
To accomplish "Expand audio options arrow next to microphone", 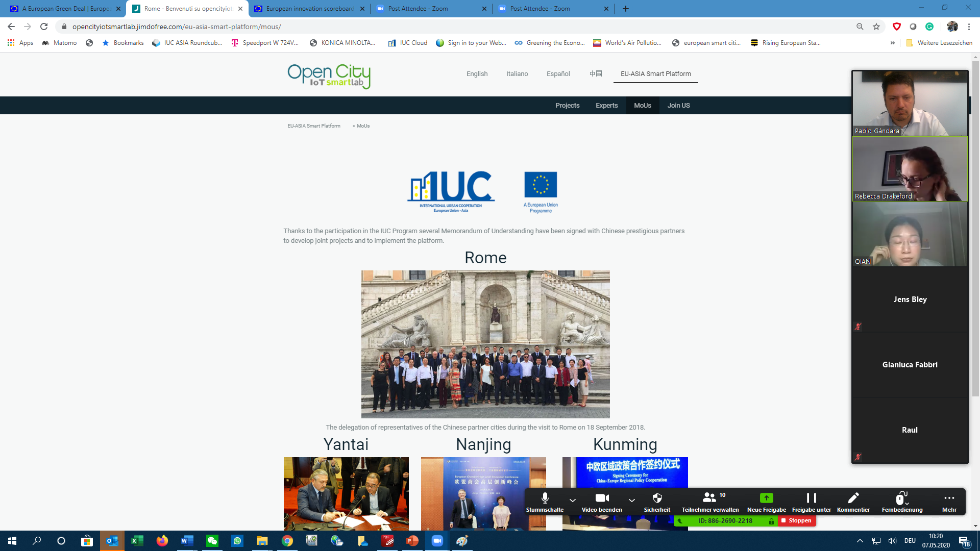I will (x=573, y=500).
